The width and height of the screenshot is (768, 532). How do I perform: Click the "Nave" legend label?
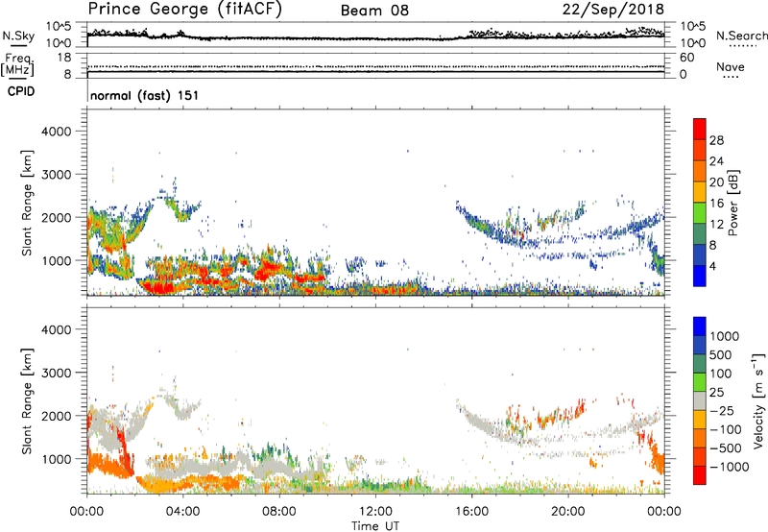(x=730, y=66)
